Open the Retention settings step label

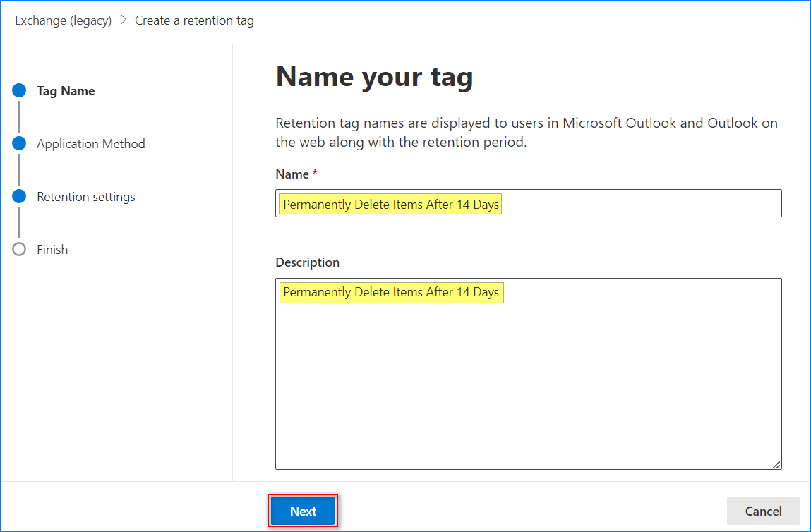click(x=85, y=197)
